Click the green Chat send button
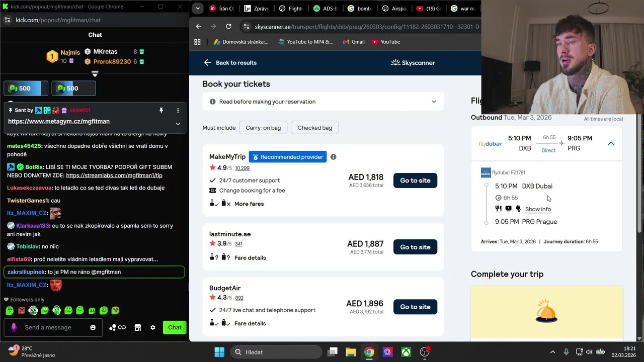The width and height of the screenshot is (644, 362). coord(175,327)
